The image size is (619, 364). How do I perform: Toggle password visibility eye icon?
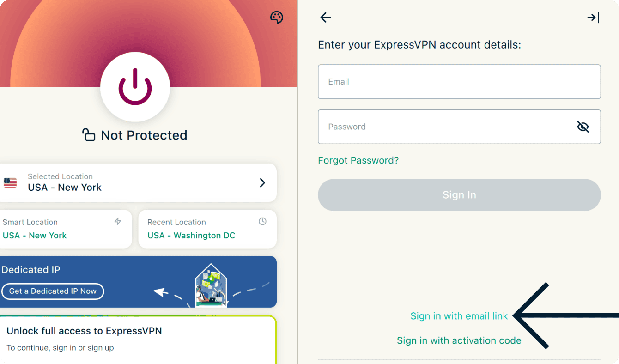[x=583, y=127]
